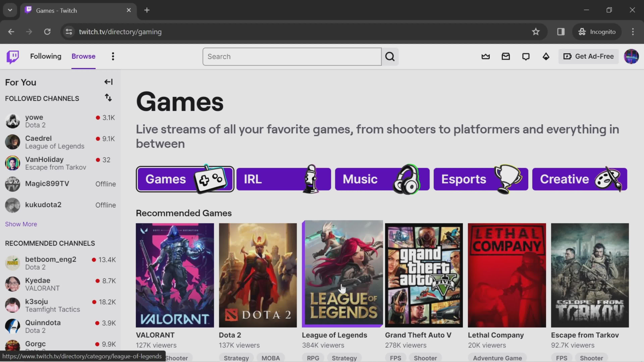Click the Lethal Company title link
The image size is (644, 362).
click(496, 335)
